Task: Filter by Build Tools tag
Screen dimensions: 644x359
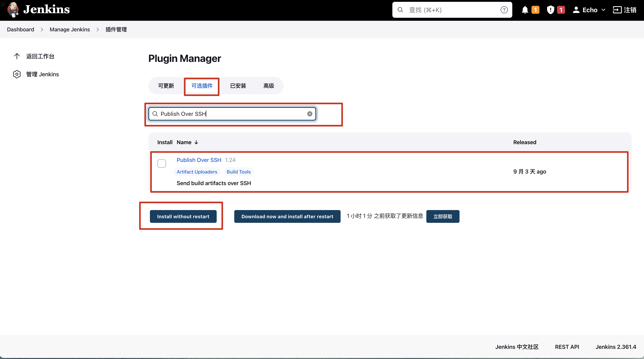Action: point(238,172)
